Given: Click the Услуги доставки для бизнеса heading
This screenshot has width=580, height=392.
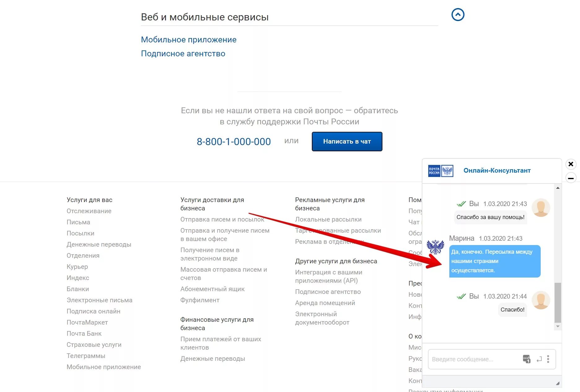Looking at the screenshot, I should [212, 204].
